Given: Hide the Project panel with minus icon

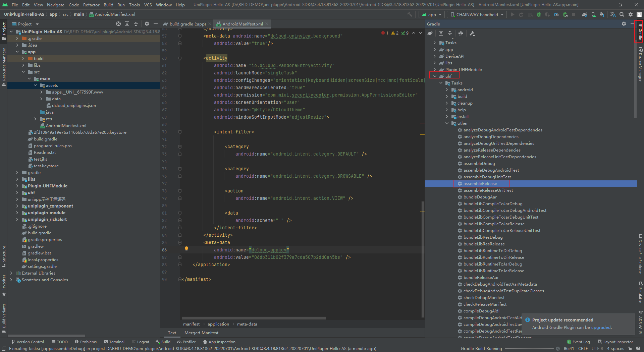Looking at the screenshot, I should pos(155,24).
